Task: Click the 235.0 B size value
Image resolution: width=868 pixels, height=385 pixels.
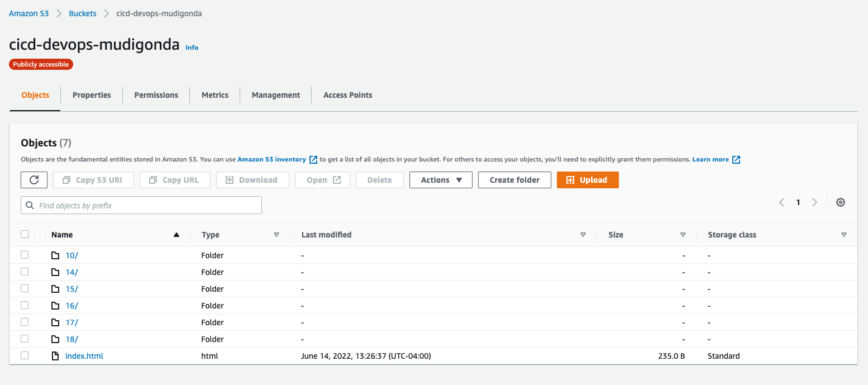Action: tap(671, 356)
